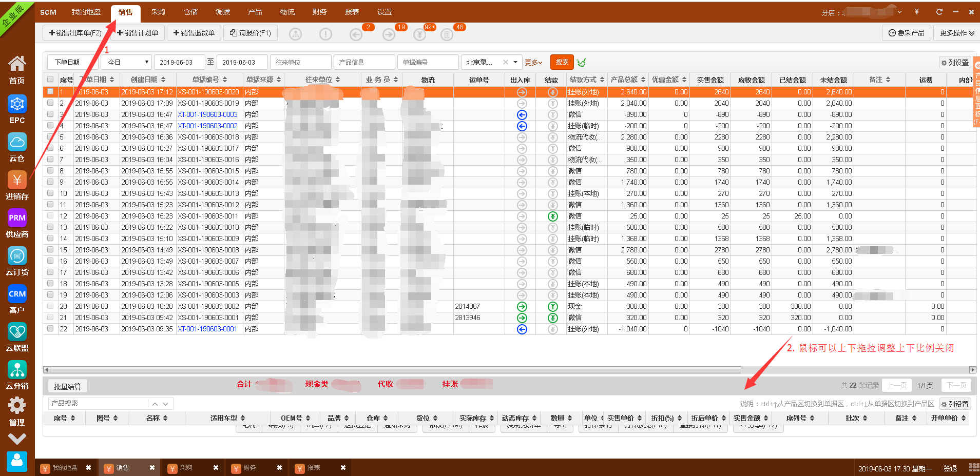Click the 销售计划单 button
This screenshot has width=980, height=476.
[x=138, y=33]
